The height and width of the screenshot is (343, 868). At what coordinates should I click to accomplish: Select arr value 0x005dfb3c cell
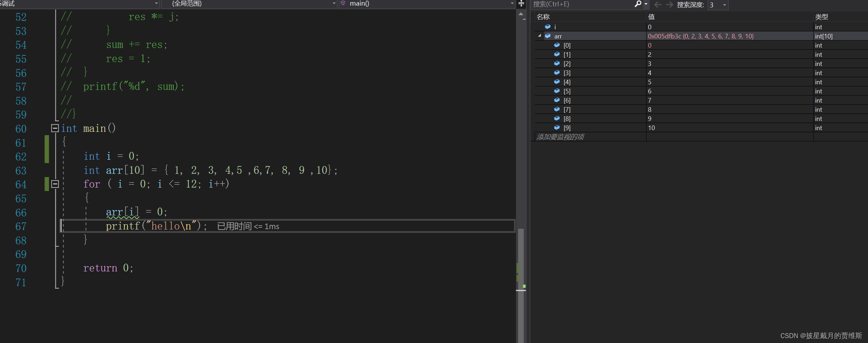pos(730,36)
